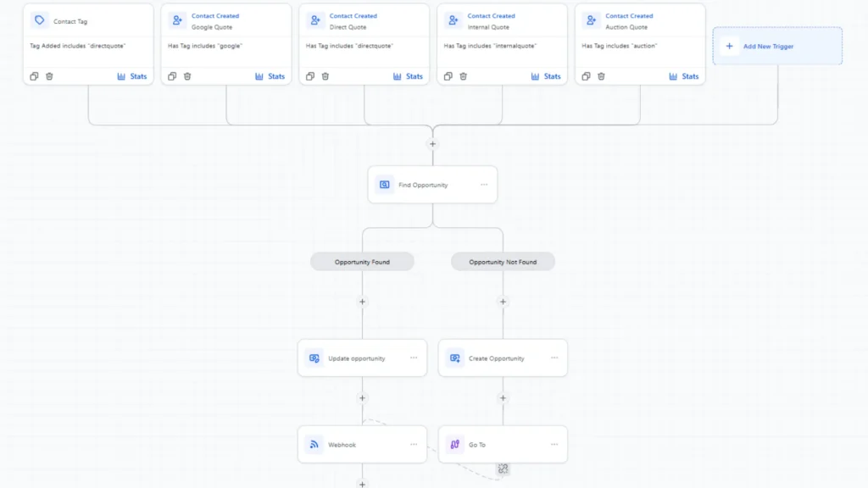Open Stats for Contact Tag trigger

(131, 76)
